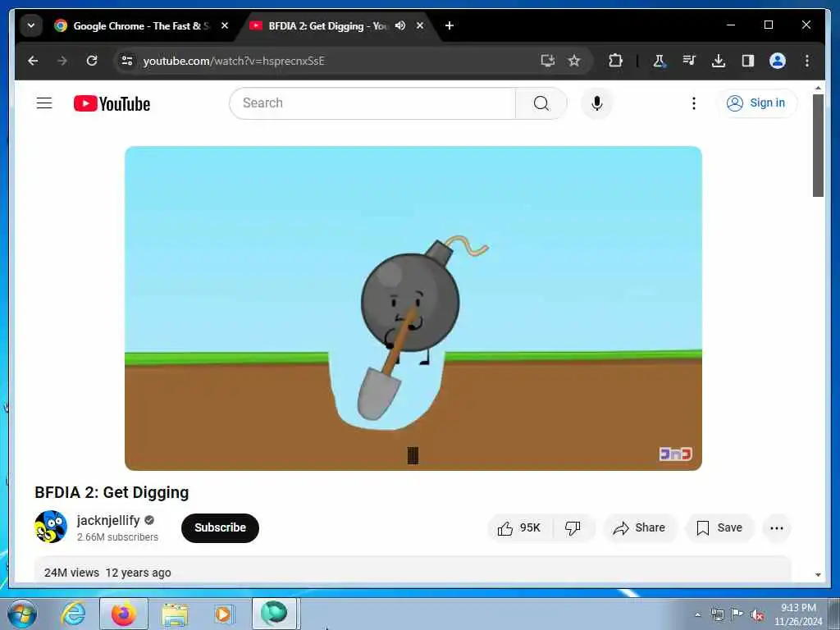This screenshot has width=840, height=630.
Task: Sign in to YouTube
Action: coord(756,103)
